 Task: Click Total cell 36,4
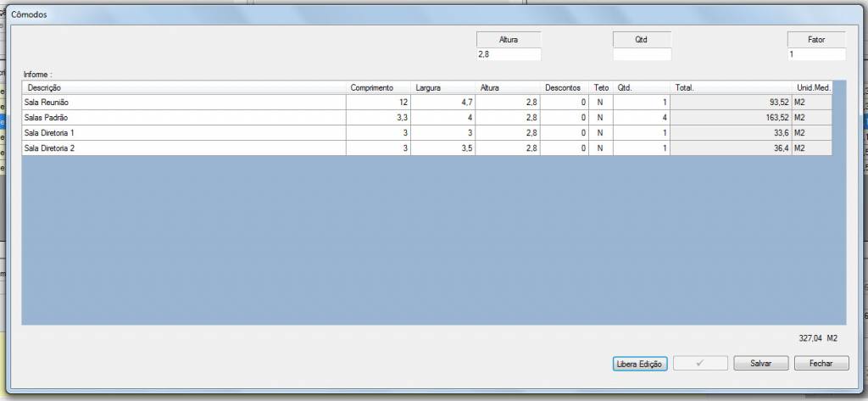731,148
